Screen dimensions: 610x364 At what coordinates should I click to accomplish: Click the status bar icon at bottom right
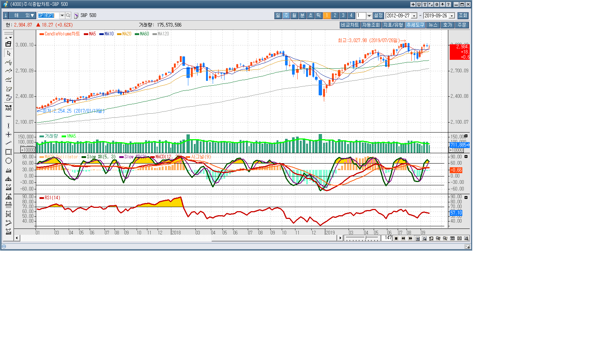coord(467,247)
